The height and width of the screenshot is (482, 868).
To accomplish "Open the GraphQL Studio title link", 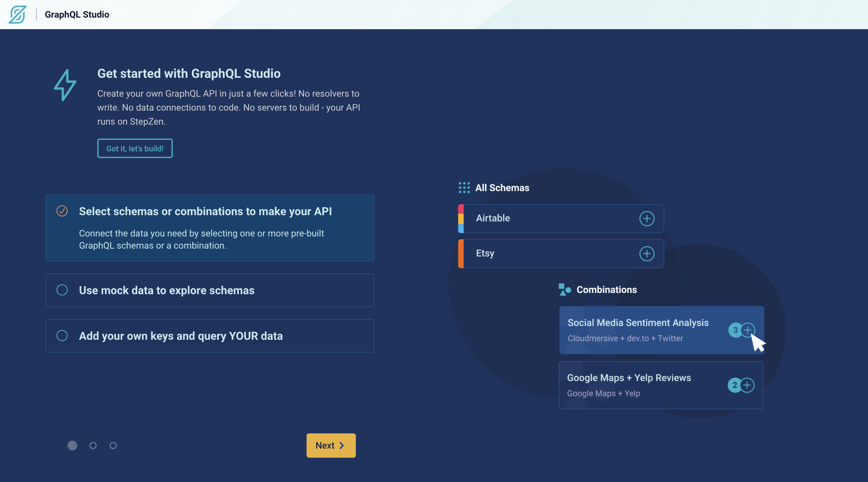I will tap(77, 15).
